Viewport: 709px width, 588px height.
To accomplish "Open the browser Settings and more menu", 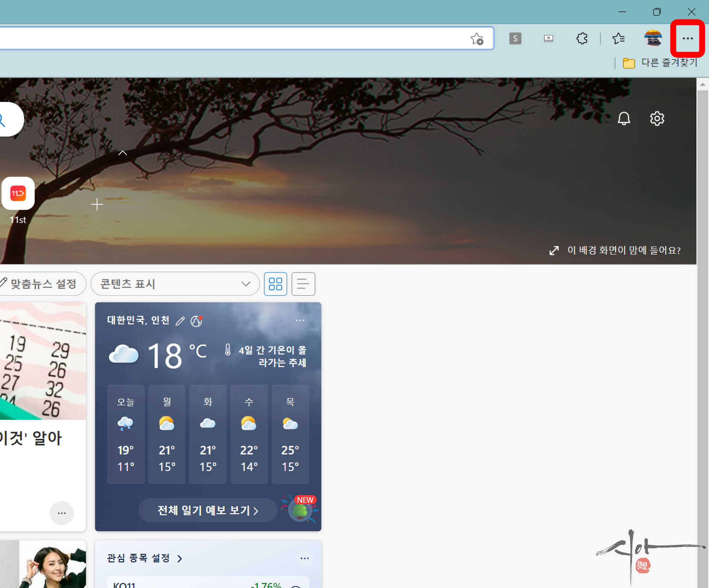I will pyautogui.click(x=687, y=38).
